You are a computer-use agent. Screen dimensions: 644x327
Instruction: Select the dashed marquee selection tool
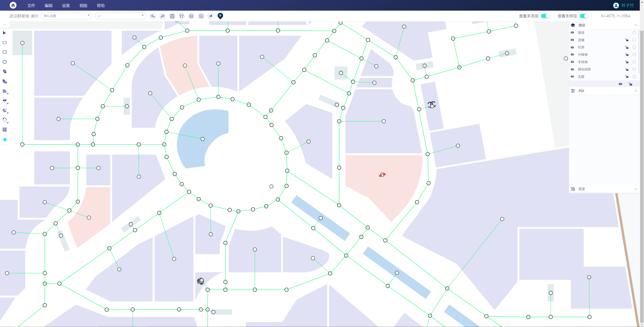(x=5, y=42)
